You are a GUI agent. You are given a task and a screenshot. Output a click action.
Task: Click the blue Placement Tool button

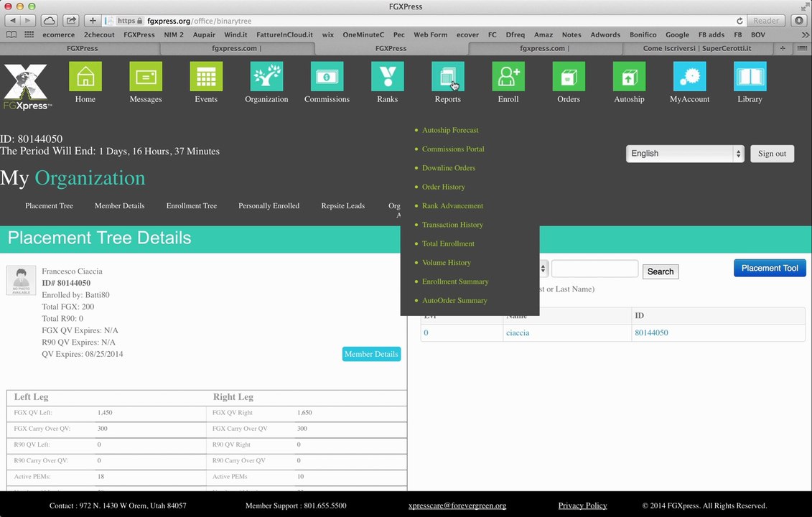770,268
